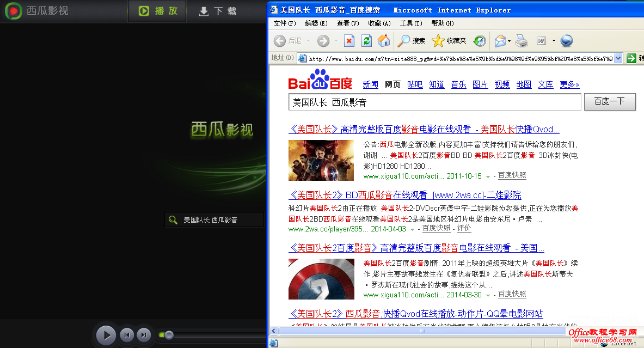Open the 音乐 link on Baidu
644x348 pixels.
(458, 84)
